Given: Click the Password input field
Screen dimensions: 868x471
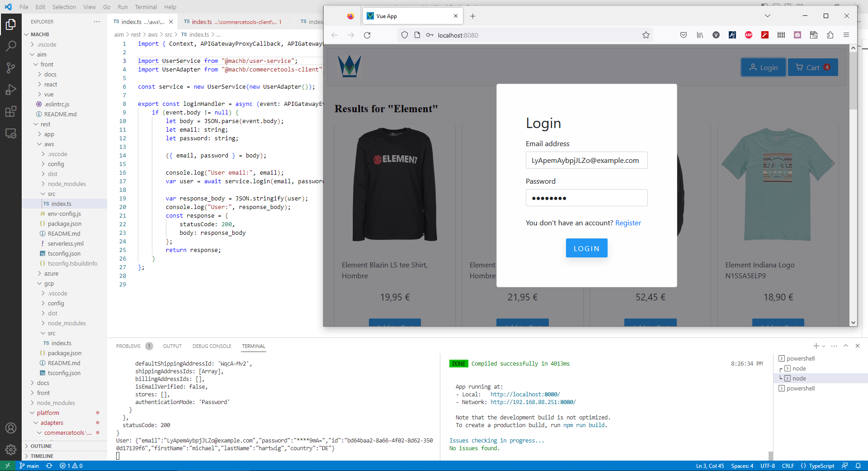Looking at the screenshot, I should [586, 198].
